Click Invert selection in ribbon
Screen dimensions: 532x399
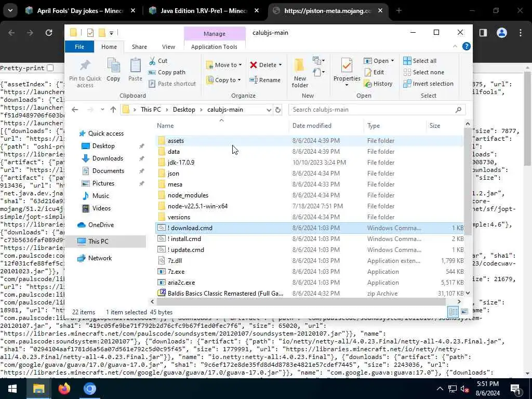click(428, 84)
